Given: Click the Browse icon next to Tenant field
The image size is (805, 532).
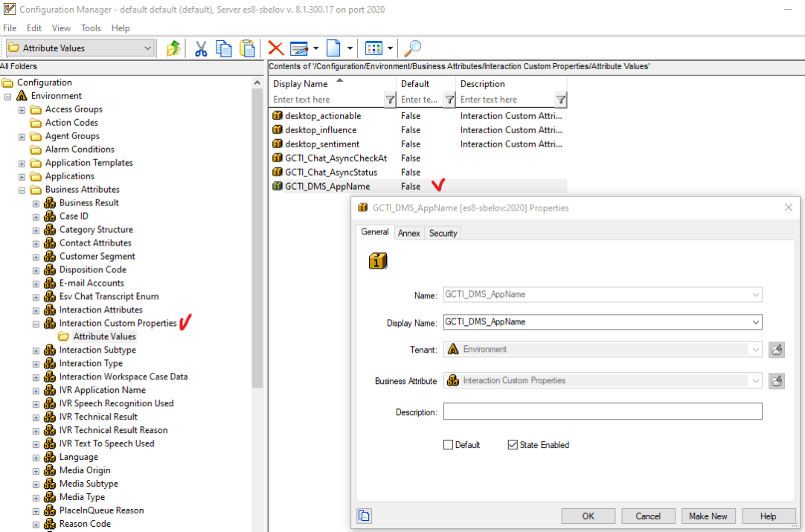Looking at the screenshot, I should tap(777, 350).
